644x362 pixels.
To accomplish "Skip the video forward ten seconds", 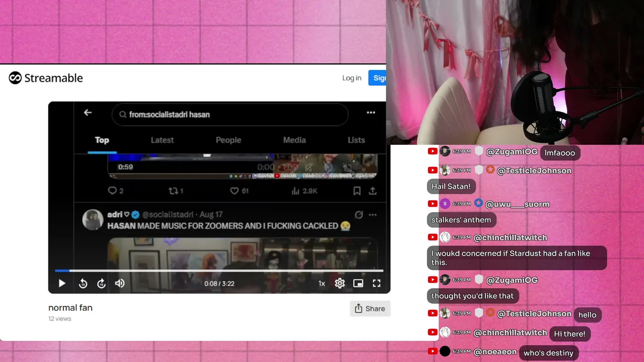I will 101,284.
